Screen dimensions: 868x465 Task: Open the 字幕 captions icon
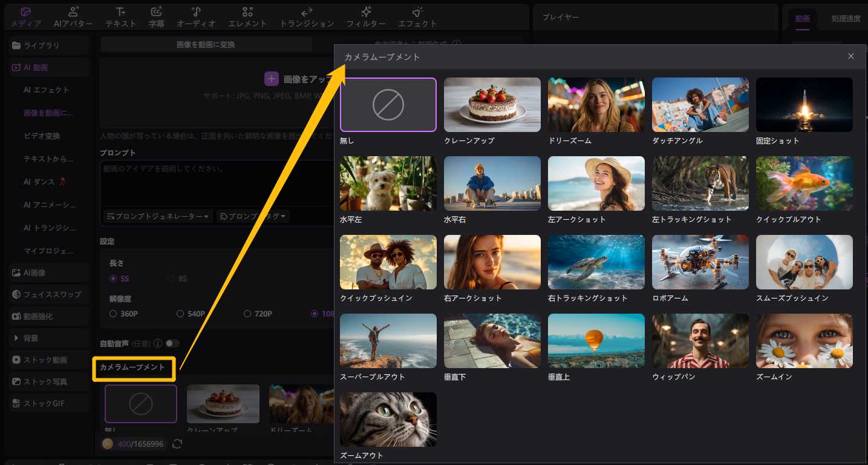tap(156, 12)
